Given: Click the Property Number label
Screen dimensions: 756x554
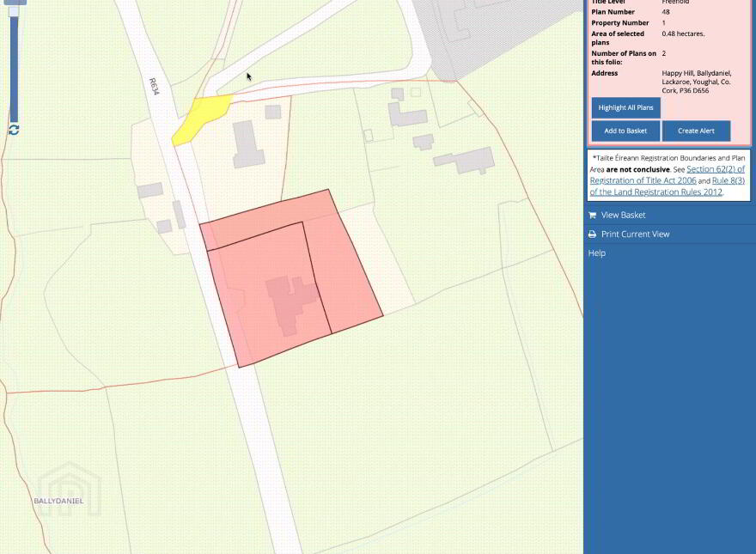Looking at the screenshot, I should (620, 23).
